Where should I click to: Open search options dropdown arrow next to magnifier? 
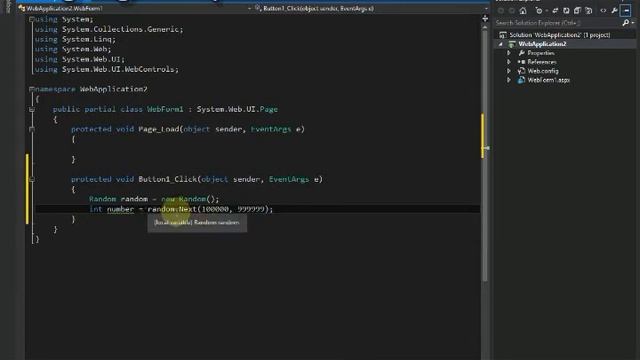click(x=633, y=23)
